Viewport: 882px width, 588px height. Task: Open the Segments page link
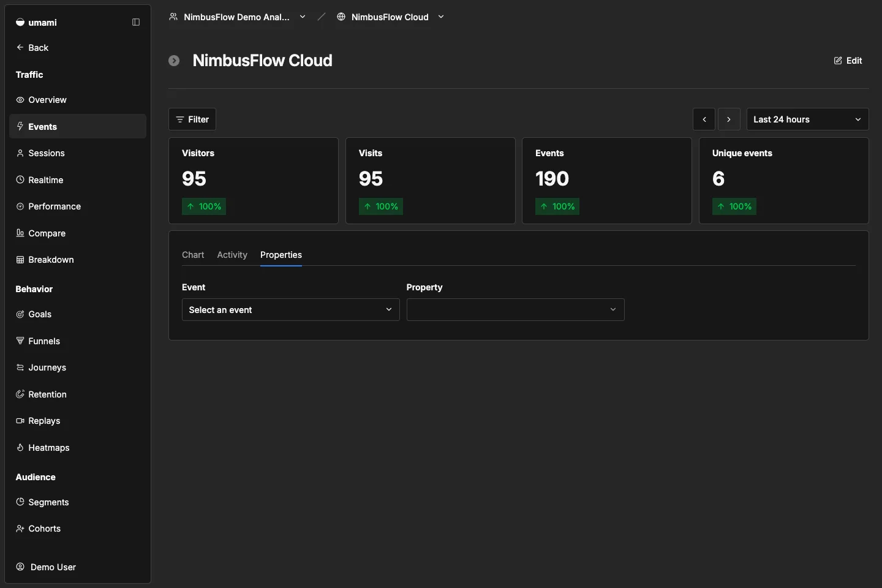click(78, 502)
